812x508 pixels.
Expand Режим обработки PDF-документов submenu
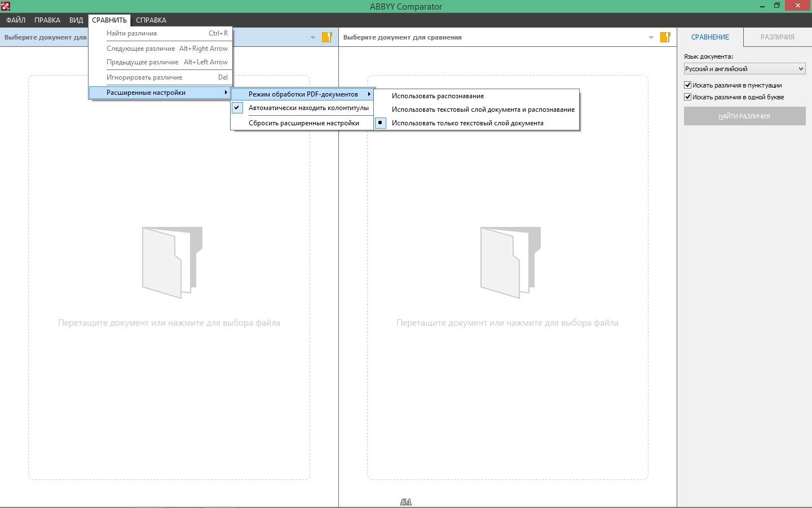click(x=302, y=94)
